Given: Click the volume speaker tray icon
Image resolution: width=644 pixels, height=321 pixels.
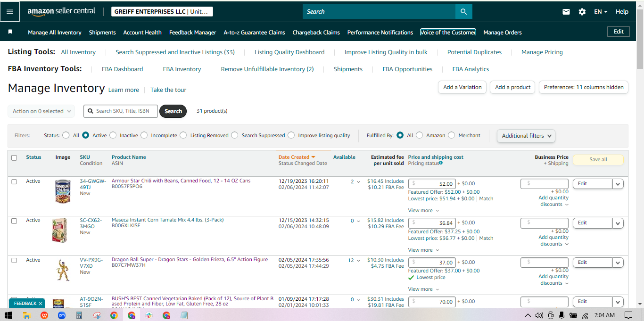Looking at the screenshot, I should [x=539, y=315].
